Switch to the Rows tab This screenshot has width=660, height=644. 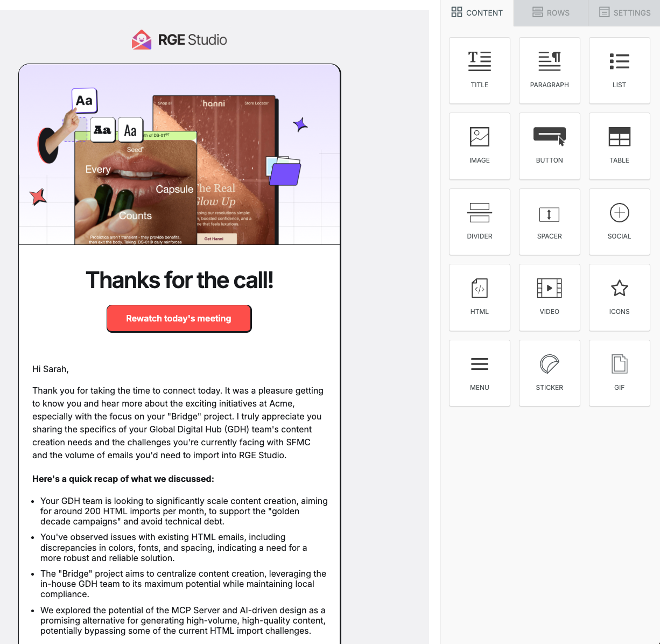(551, 12)
